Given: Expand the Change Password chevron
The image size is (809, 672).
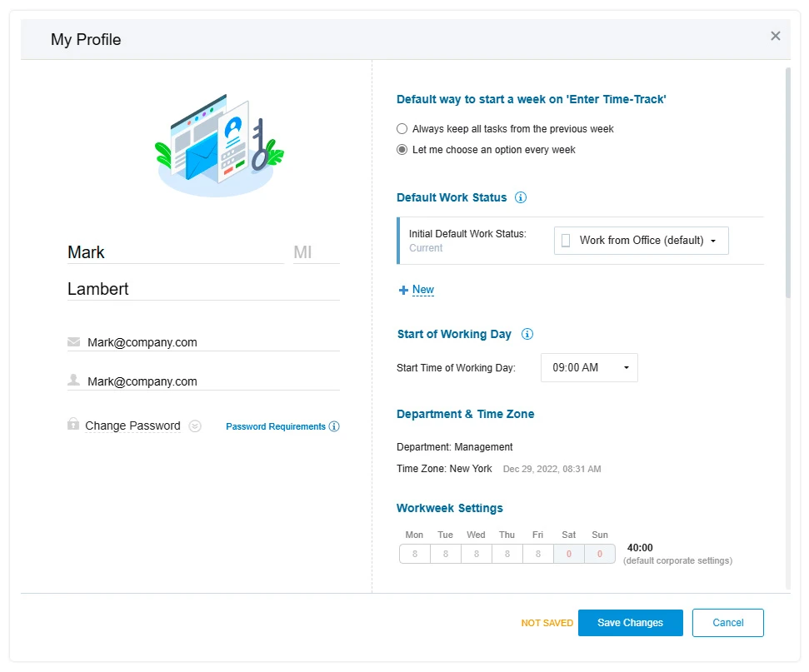Looking at the screenshot, I should coord(195,426).
